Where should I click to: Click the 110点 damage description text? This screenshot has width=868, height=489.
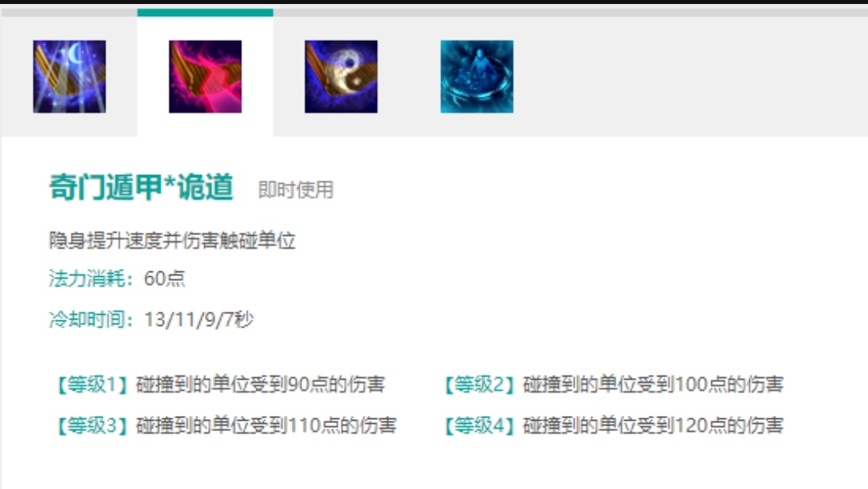point(266,426)
